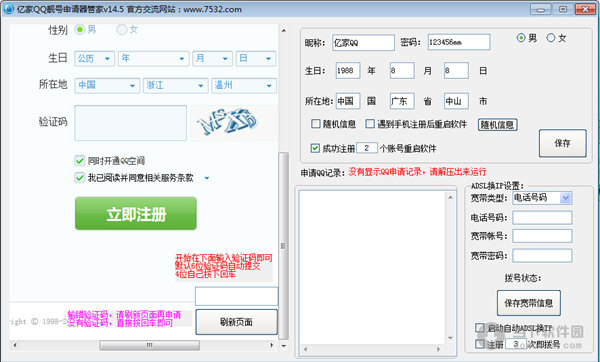Enable the 随机信息 checkbox
The width and height of the screenshot is (600, 362).
pyautogui.click(x=316, y=124)
